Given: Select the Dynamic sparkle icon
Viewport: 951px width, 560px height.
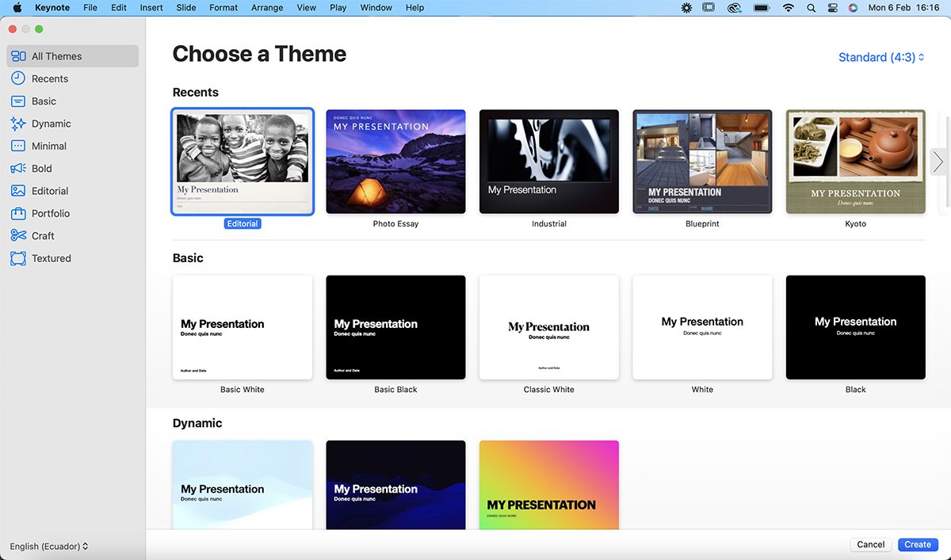Looking at the screenshot, I should (18, 124).
